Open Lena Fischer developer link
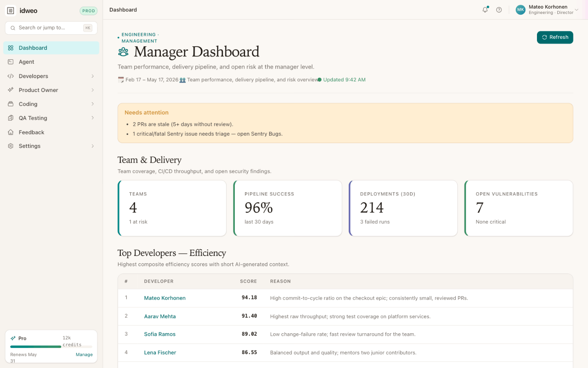 click(160, 352)
